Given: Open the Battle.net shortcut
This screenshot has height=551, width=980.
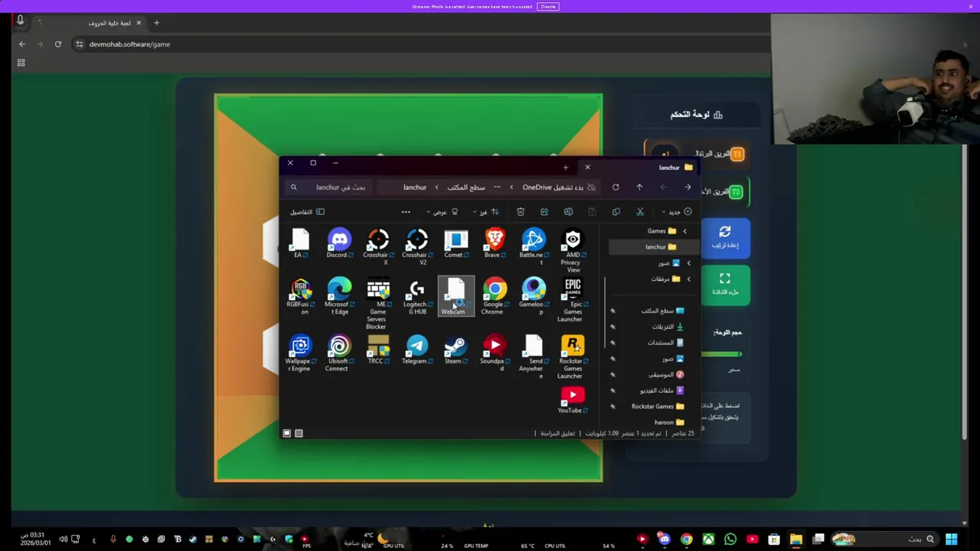Looking at the screenshot, I should [534, 247].
